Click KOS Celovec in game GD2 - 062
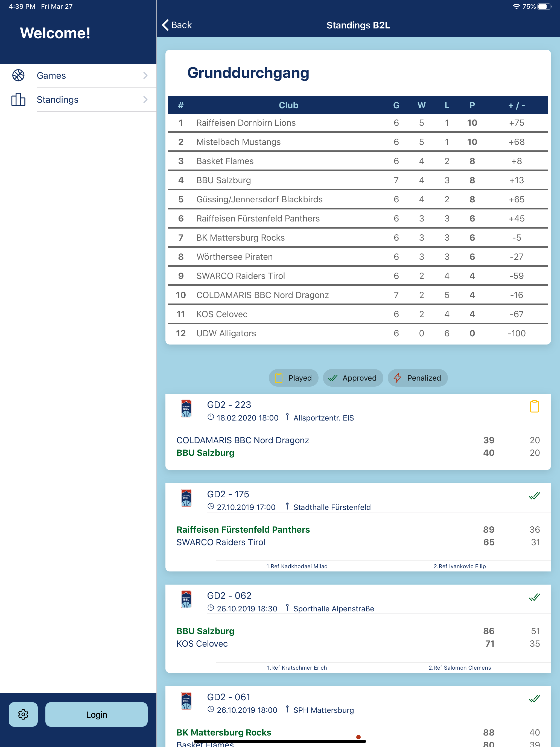The image size is (560, 747). click(x=202, y=643)
